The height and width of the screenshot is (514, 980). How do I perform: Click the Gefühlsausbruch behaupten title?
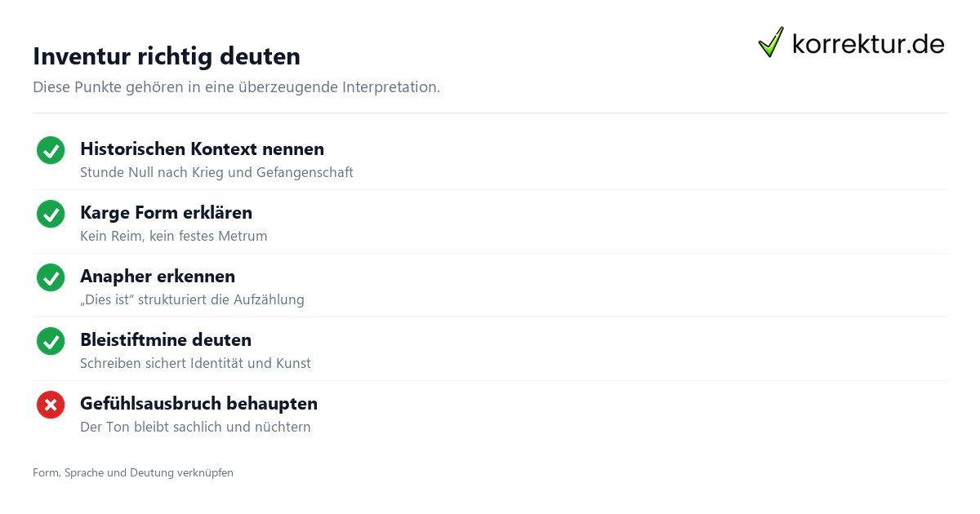[198, 404]
